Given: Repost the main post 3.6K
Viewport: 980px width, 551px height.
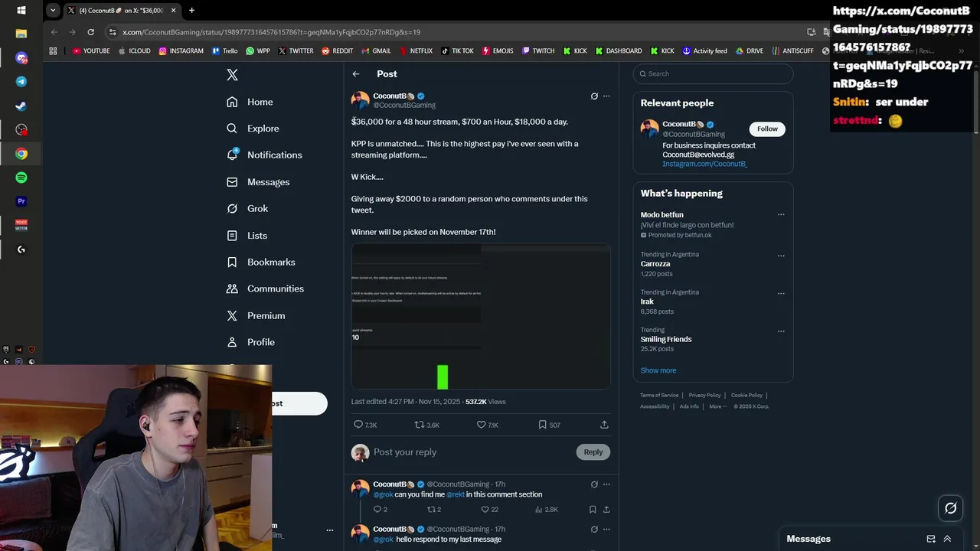Looking at the screenshot, I should (427, 425).
